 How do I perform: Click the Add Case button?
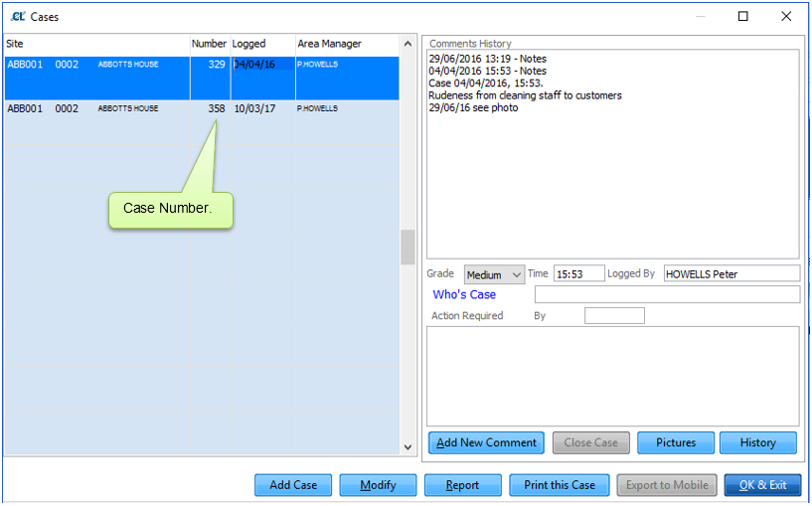293,485
